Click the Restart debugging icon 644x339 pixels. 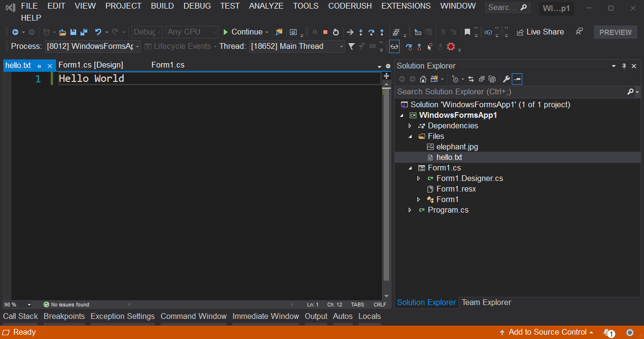(x=336, y=32)
